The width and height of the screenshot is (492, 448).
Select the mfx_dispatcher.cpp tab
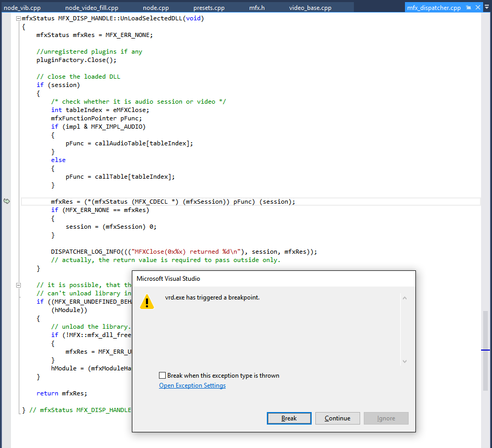click(x=434, y=7)
